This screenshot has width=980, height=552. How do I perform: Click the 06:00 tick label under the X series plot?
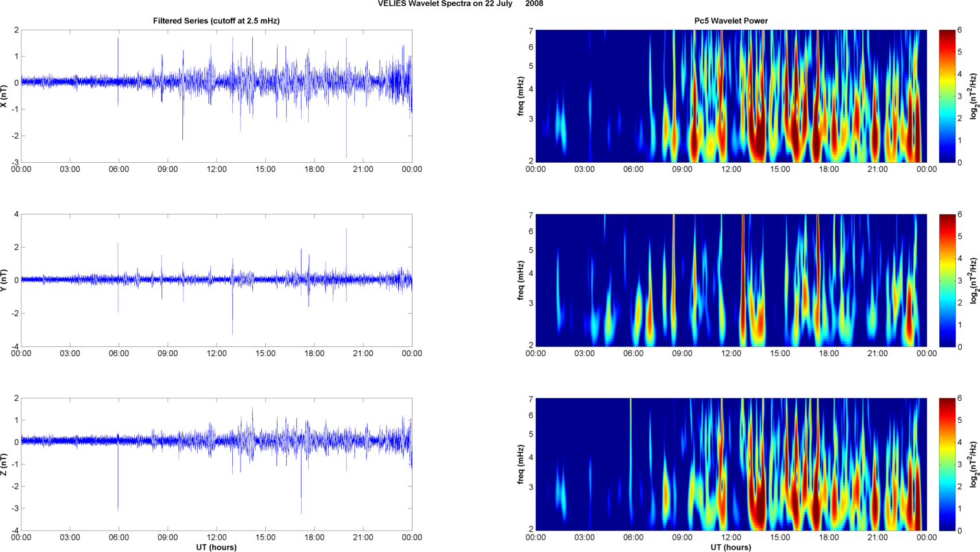[119, 169]
